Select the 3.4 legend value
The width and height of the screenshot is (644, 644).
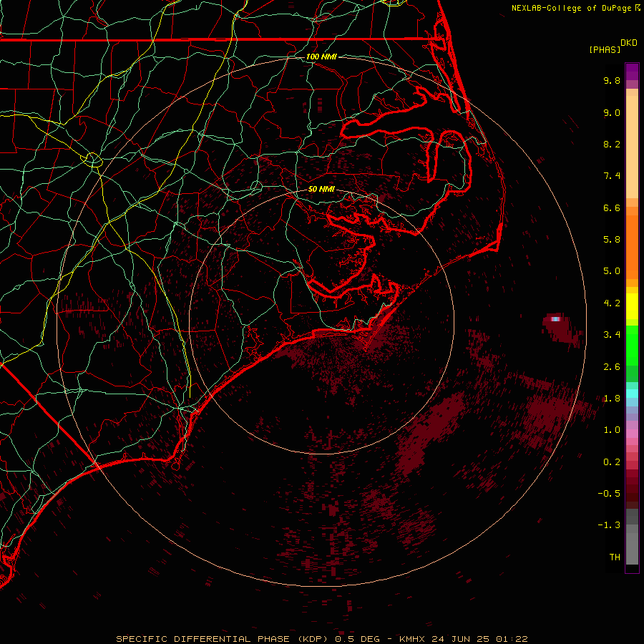pos(612,335)
